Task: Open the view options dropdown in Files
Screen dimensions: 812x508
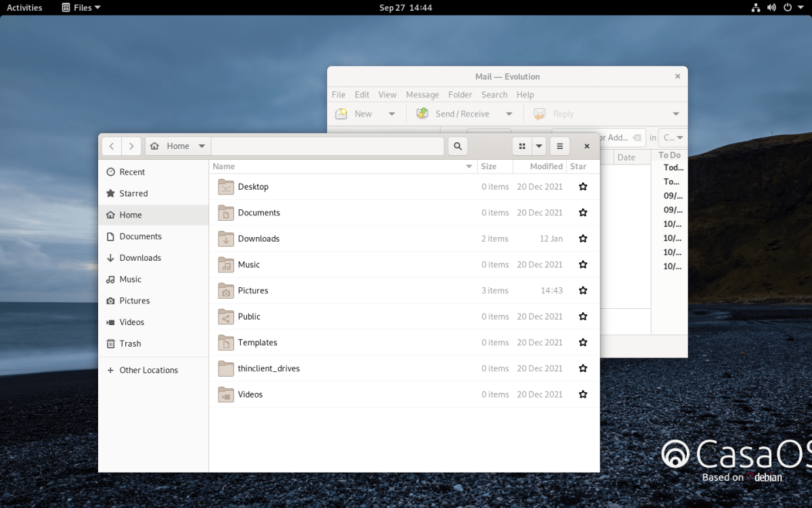Action: [x=539, y=146]
